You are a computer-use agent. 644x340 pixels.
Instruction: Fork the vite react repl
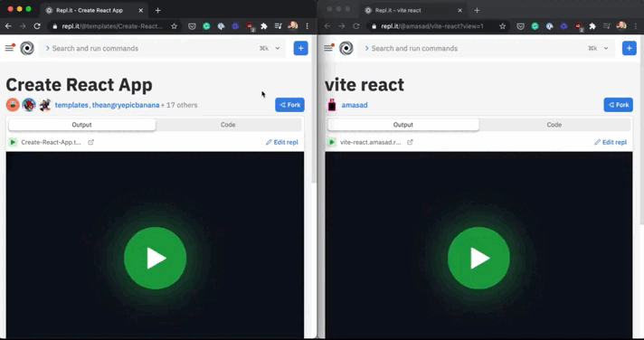point(618,105)
